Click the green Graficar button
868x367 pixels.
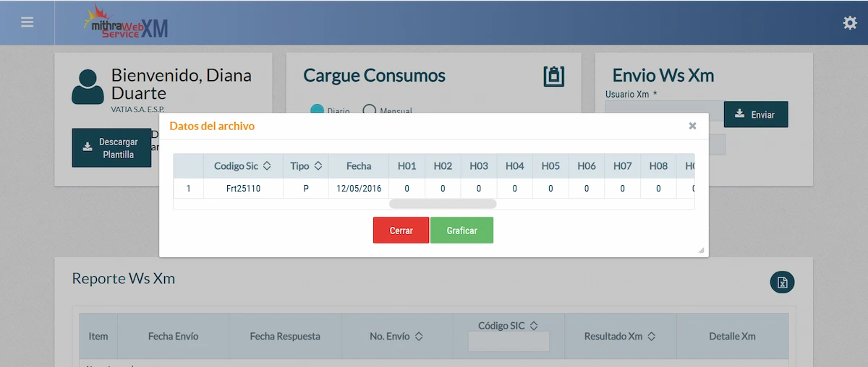coord(461,230)
